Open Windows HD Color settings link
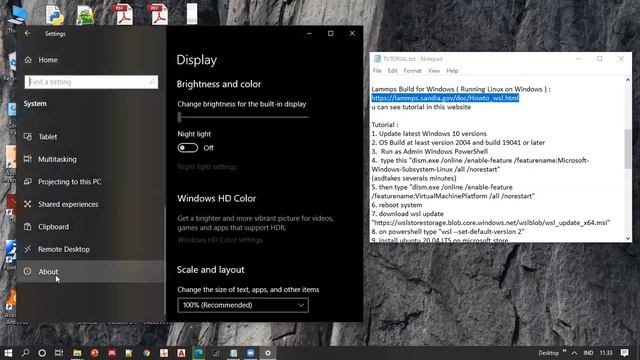The image size is (640, 360). [220, 240]
